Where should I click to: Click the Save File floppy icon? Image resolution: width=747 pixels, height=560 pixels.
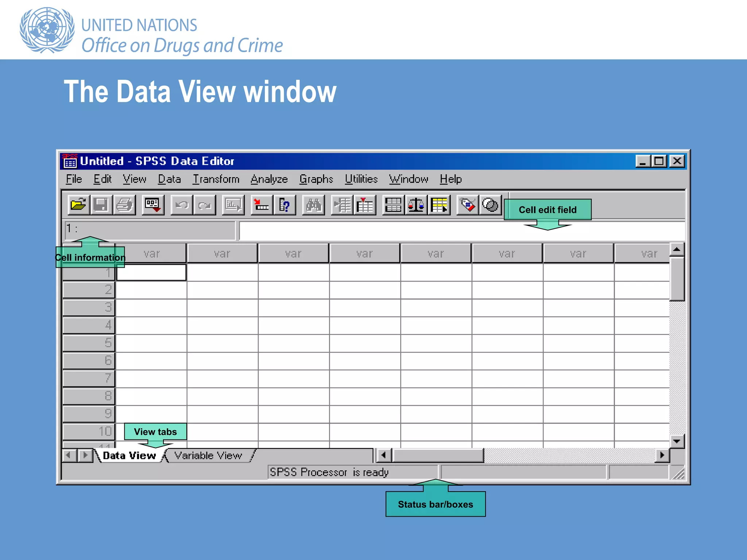[x=101, y=205]
